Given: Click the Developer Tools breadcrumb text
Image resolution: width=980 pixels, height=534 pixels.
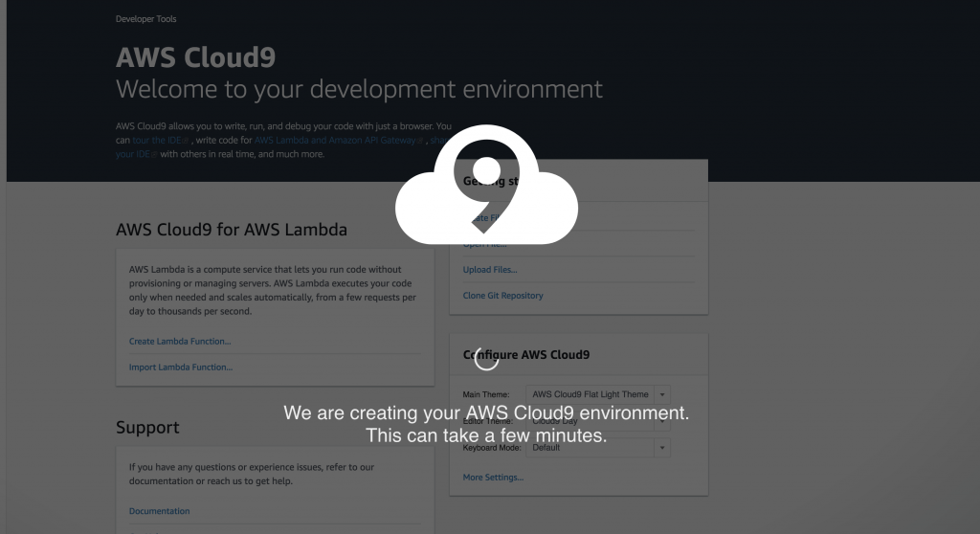Looking at the screenshot, I should coord(145,19).
